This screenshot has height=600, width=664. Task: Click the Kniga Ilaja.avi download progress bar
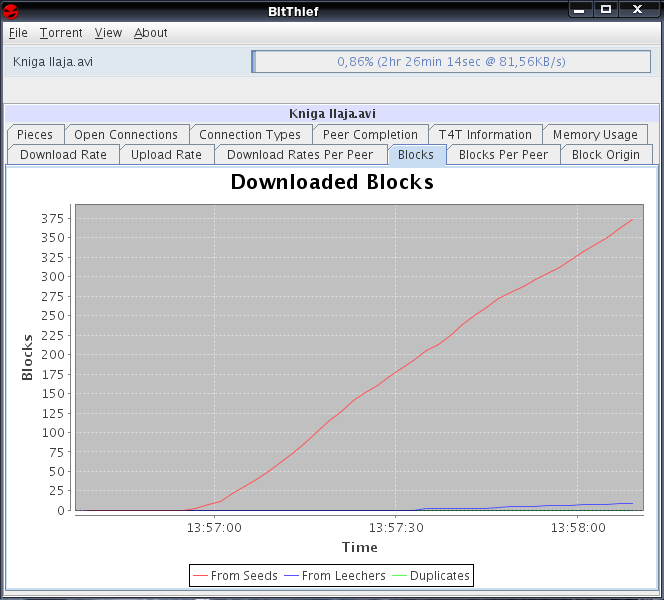451,62
